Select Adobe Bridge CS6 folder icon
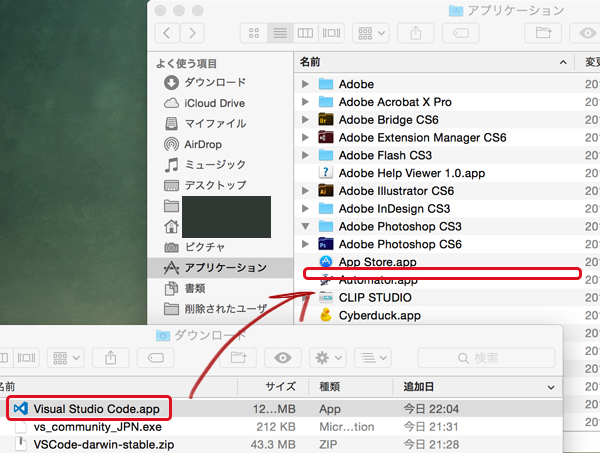 (326, 120)
